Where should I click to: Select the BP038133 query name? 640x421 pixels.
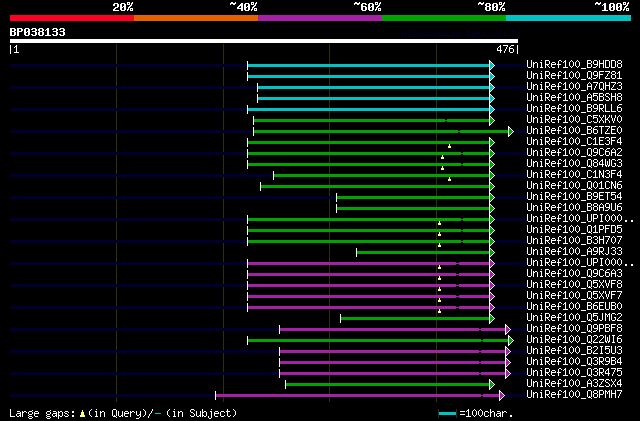click(x=38, y=32)
